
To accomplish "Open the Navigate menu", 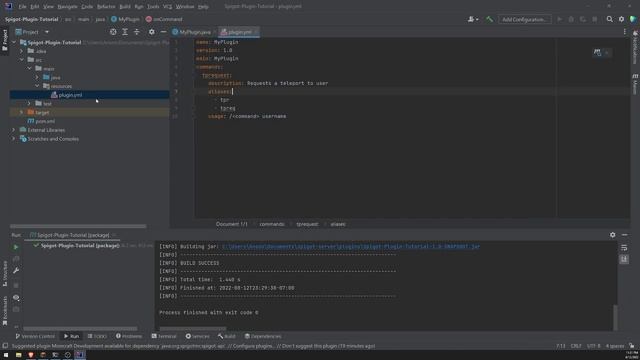I will (x=67, y=7).
